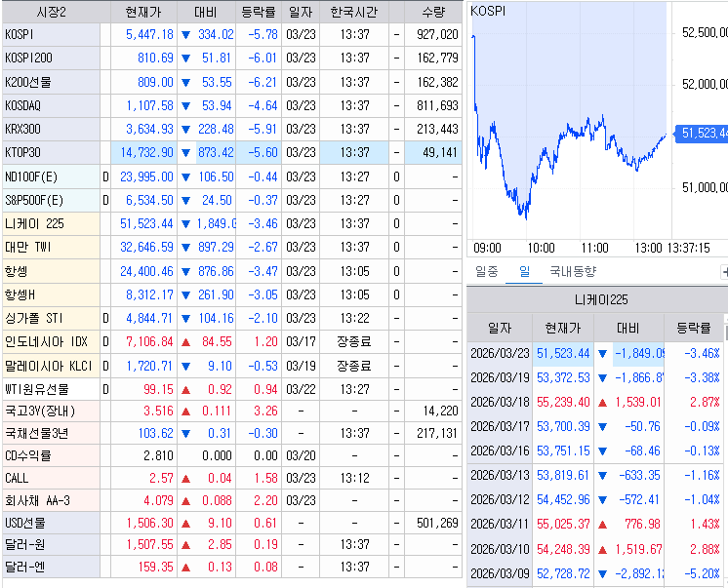
Task: Click the plus button beside the chart tabs
Action: click(723, 272)
